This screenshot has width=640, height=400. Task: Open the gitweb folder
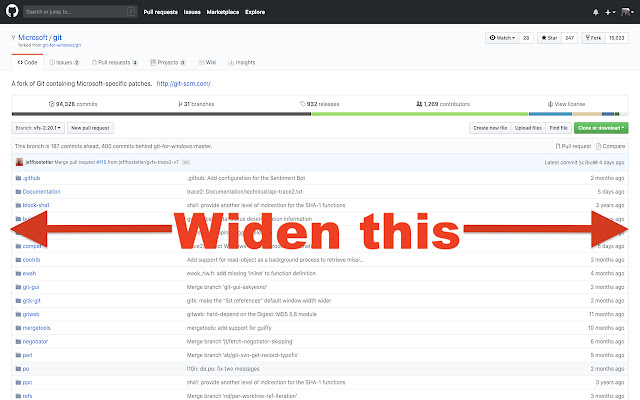(x=31, y=314)
